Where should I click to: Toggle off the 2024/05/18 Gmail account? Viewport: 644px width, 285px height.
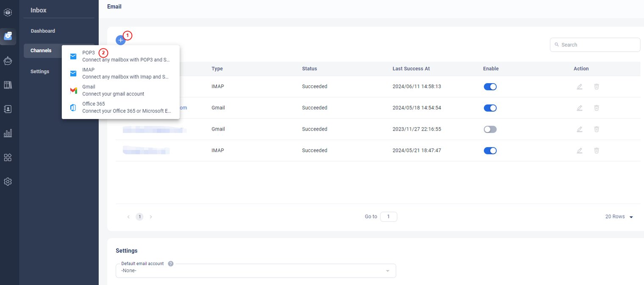pos(490,108)
